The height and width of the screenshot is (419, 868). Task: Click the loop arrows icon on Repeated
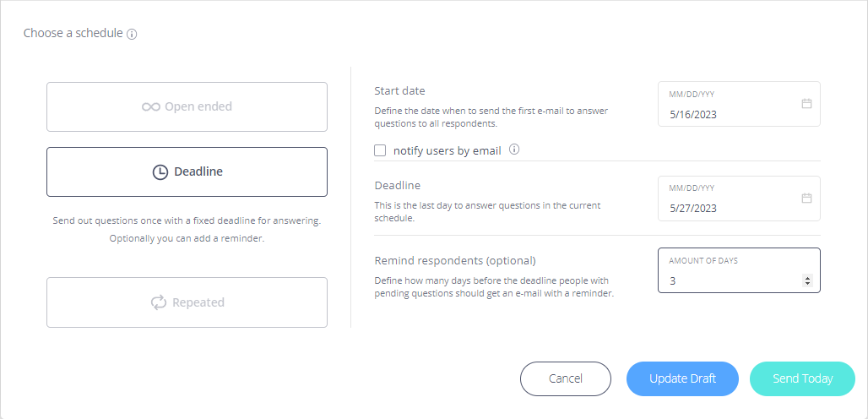(159, 302)
